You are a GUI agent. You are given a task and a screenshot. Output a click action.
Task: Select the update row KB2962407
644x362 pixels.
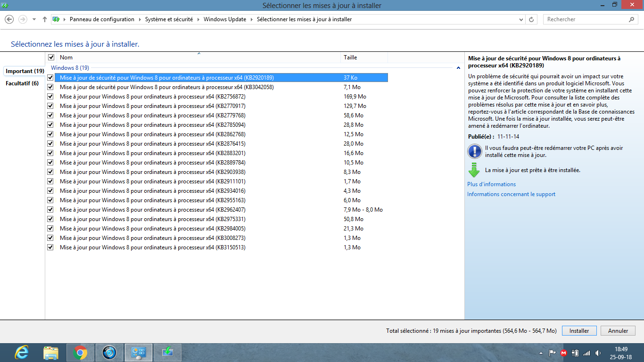[x=221, y=209]
